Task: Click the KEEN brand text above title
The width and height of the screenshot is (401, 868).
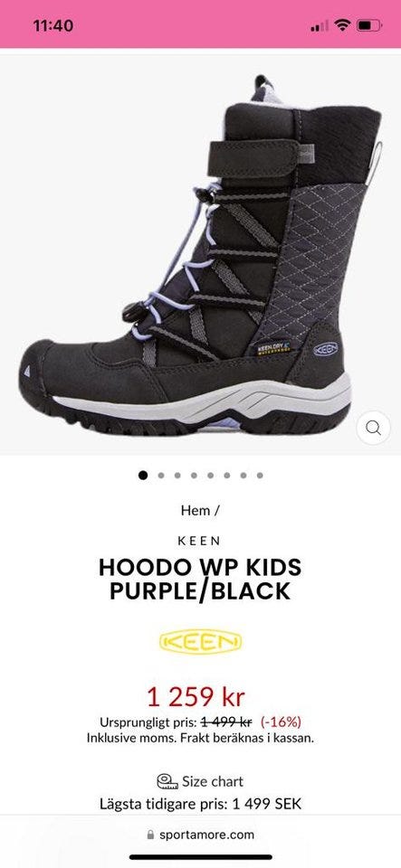Action: [x=200, y=541]
